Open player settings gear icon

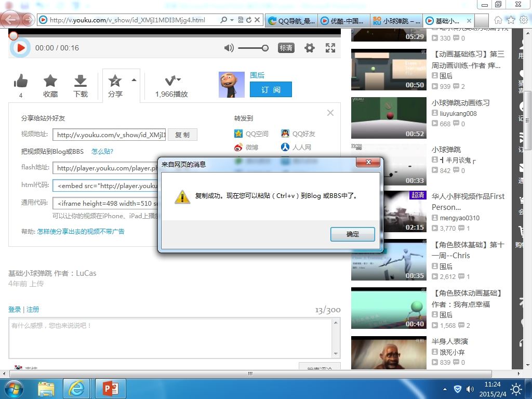(x=310, y=48)
